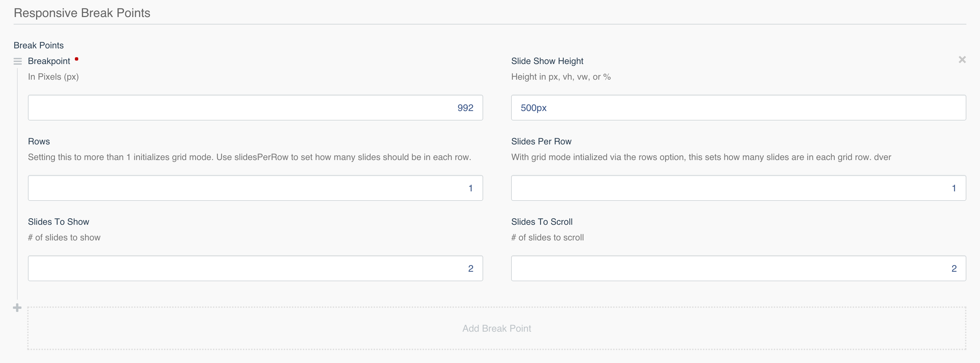The width and height of the screenshot is (980, 363).
Task: Click the Slides Per Row label
Action: pyautogui.click(x=541, y=141)
